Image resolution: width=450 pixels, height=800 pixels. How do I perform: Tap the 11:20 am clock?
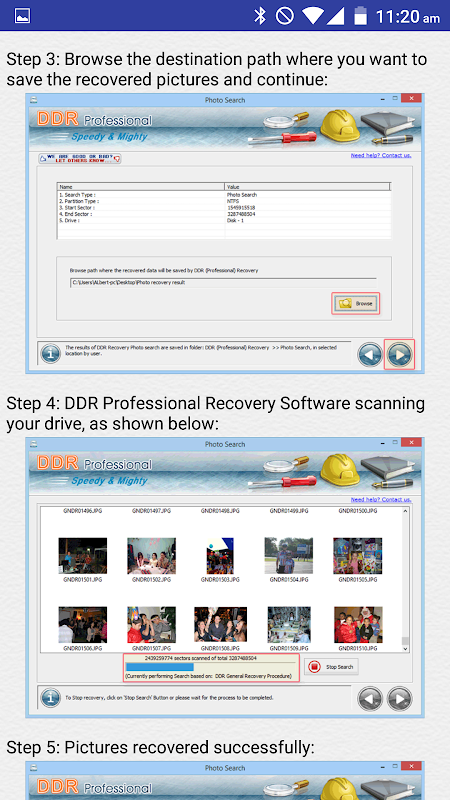407,16
